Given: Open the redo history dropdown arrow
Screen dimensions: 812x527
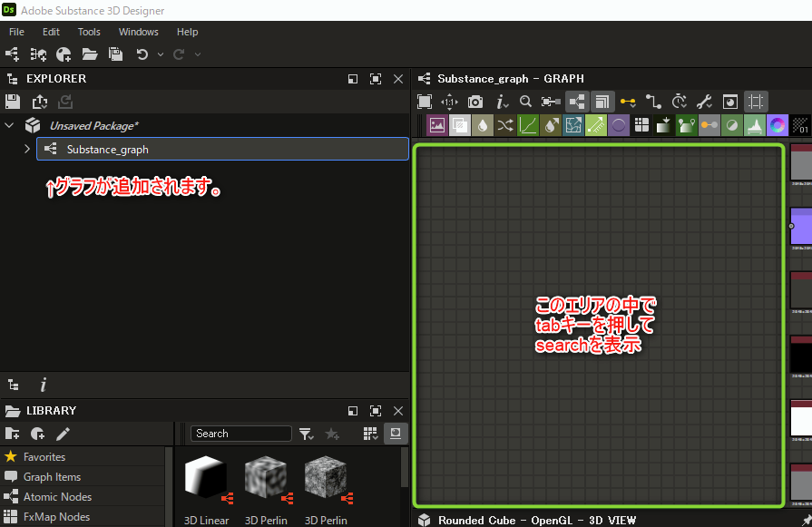Looking at the screenshot, I should [197, 54].
